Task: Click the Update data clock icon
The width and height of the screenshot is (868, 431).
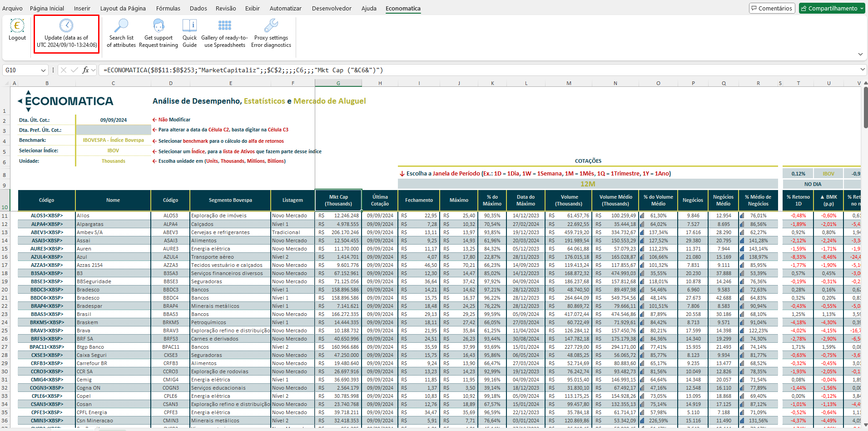Action: [66, 25]
